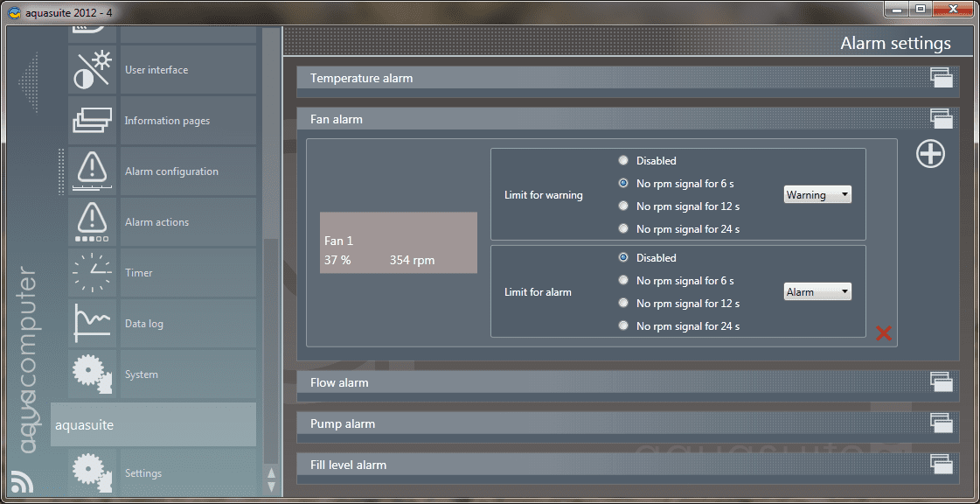Minimize the aquasuite window
The image size is (980, 504).
(x=898, y=9)
